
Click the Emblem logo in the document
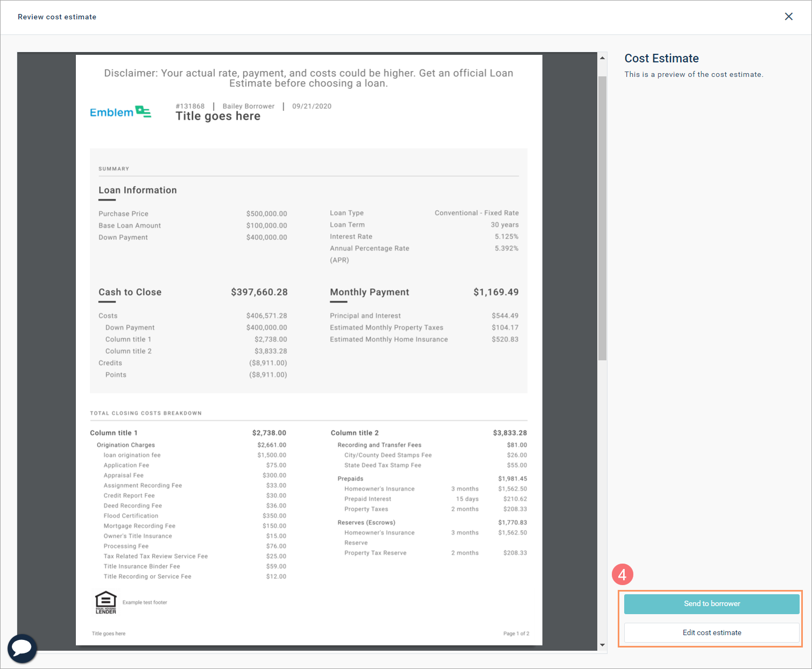click(121, 112)
